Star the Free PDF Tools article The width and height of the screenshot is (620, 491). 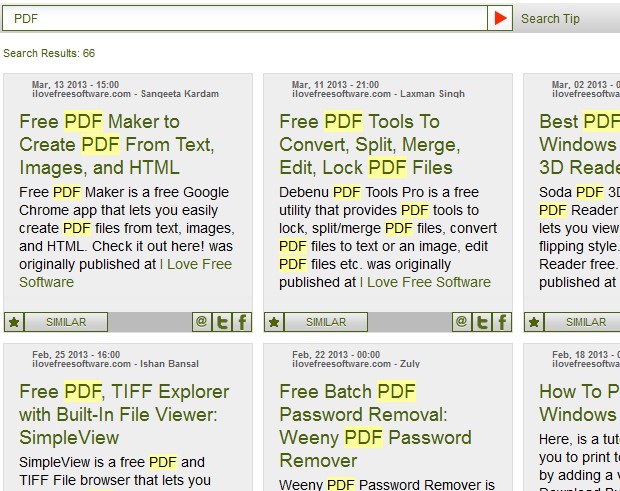274,322
